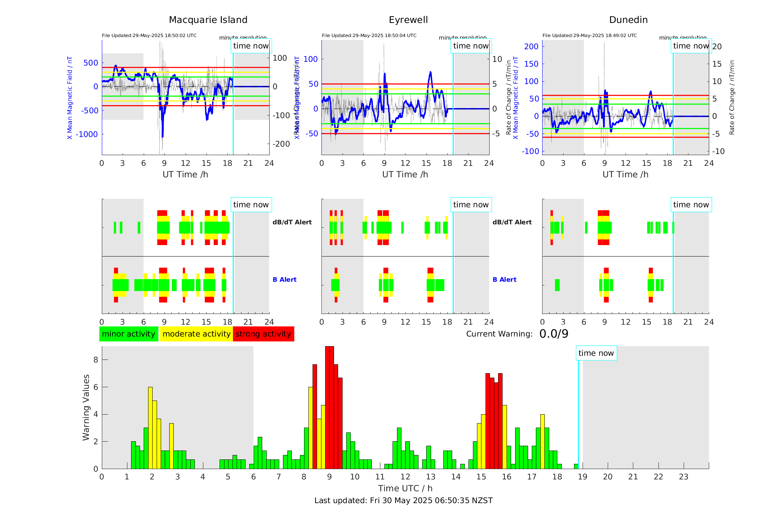This screenshot has width=784, height=532.
Task: Click the 0.0/9 warning value
Action: 554,334
